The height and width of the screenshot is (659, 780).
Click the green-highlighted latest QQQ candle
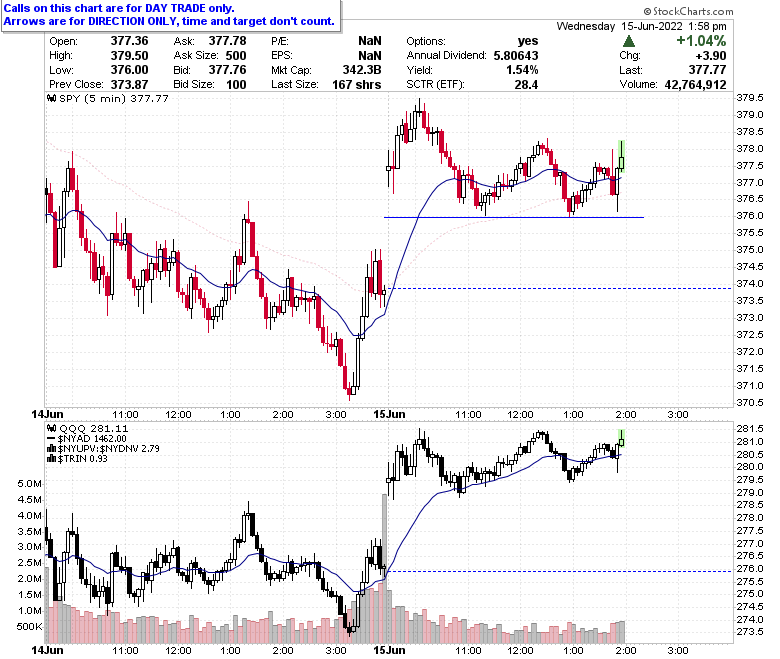621,438
